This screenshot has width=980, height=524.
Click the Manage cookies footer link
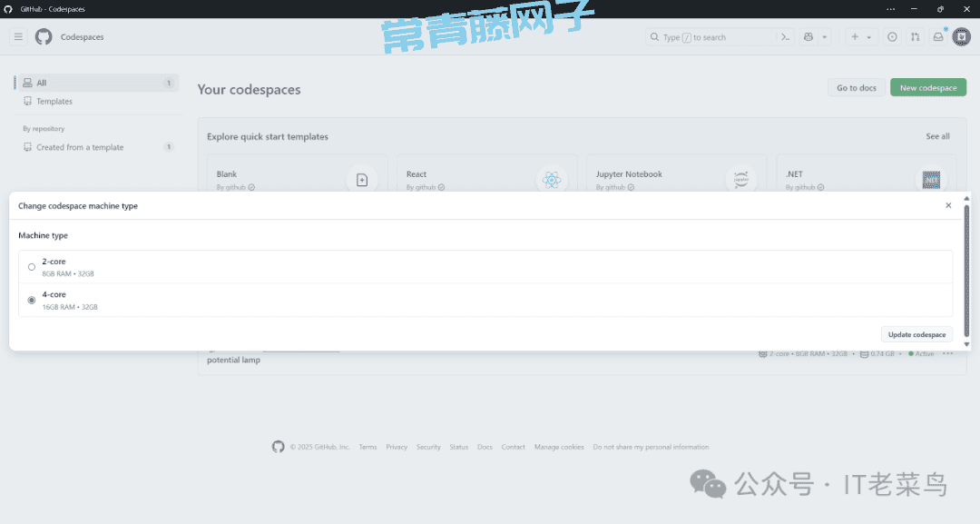coord(559,447)
